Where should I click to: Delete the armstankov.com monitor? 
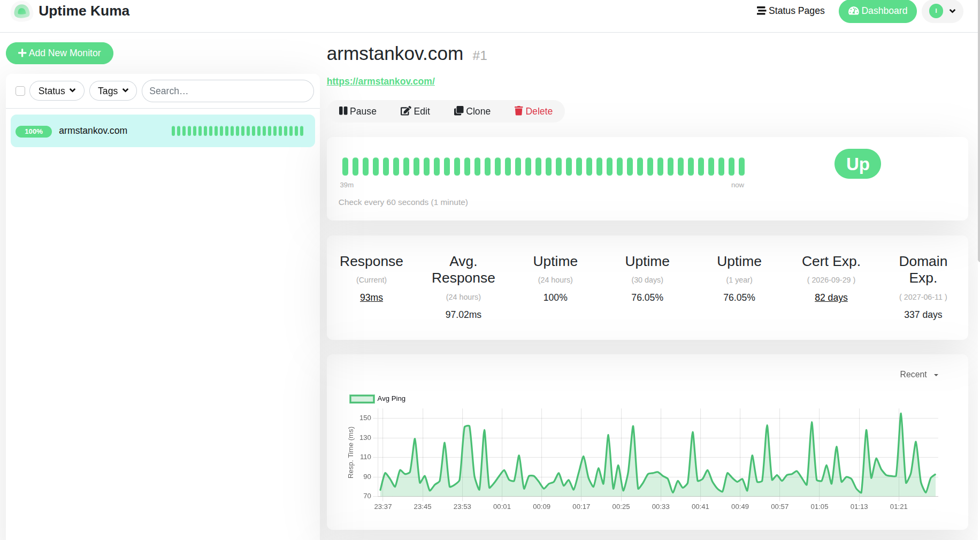tap(534, 111)
